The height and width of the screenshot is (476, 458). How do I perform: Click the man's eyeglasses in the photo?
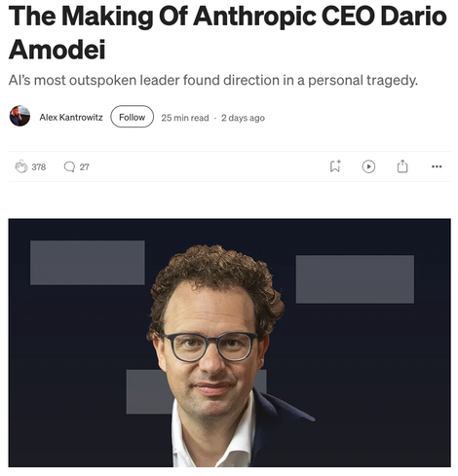210,348
